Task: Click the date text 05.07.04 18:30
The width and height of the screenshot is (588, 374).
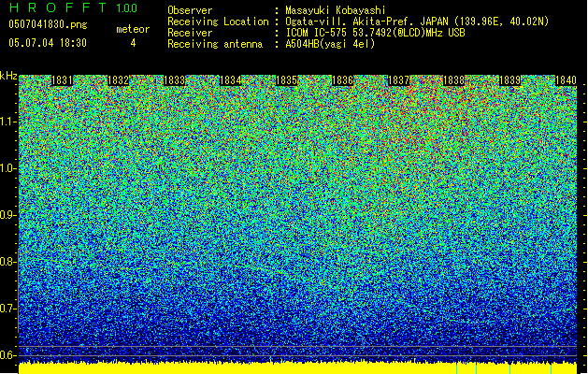Action: pos(48,43)
